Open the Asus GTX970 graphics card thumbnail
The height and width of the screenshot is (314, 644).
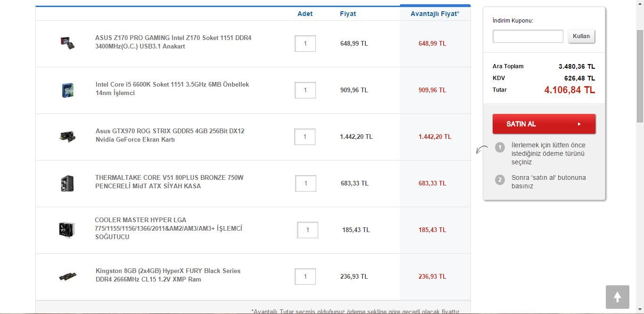[x=67, y=137]
